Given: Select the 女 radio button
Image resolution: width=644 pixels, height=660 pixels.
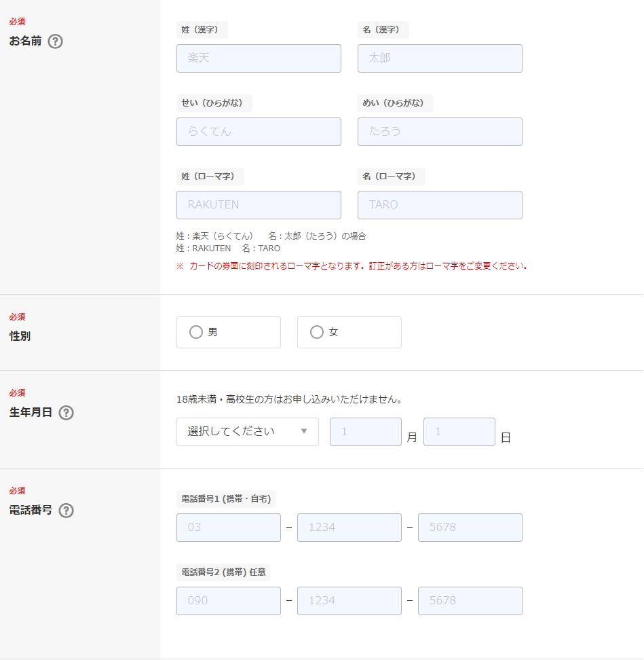Looking at the screenshot, I should pyautogui.click(x=317, y=332).
